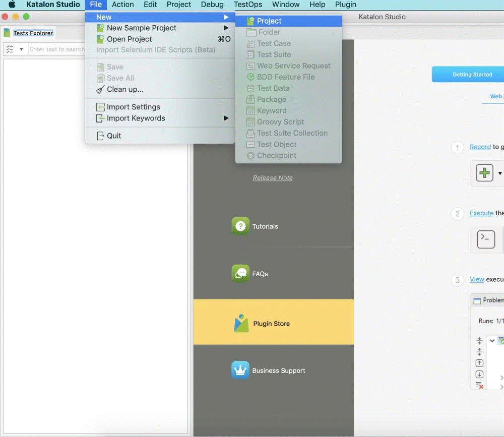Select Test Suite submenu entry
Image resolution: width=504 pixels, height=437 pixels.
[288, 54]
